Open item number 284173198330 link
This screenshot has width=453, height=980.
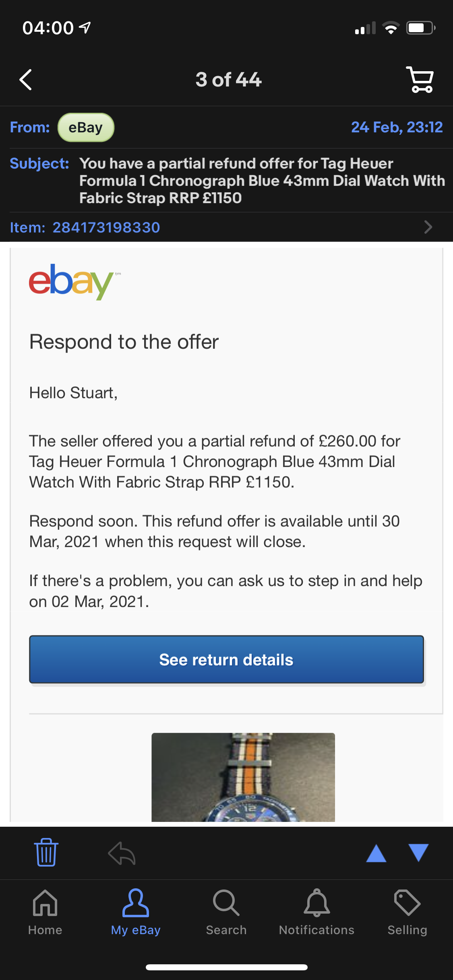106,227
